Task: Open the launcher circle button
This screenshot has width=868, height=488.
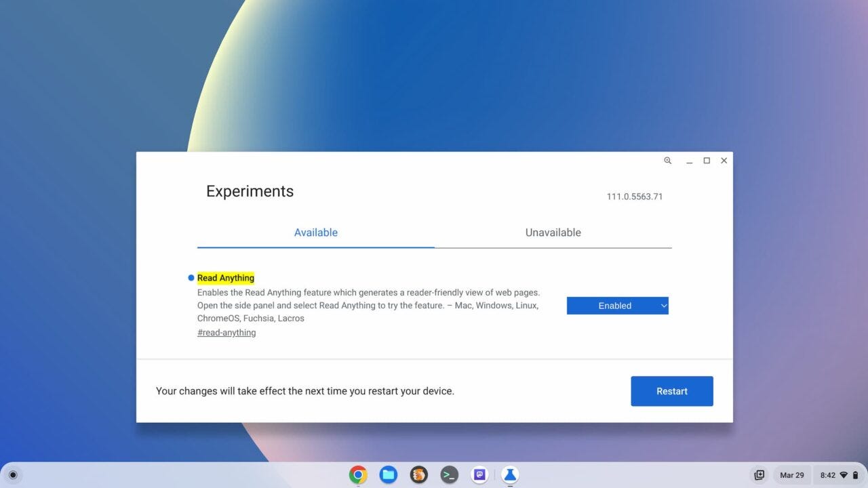Action: coord(13,474)
